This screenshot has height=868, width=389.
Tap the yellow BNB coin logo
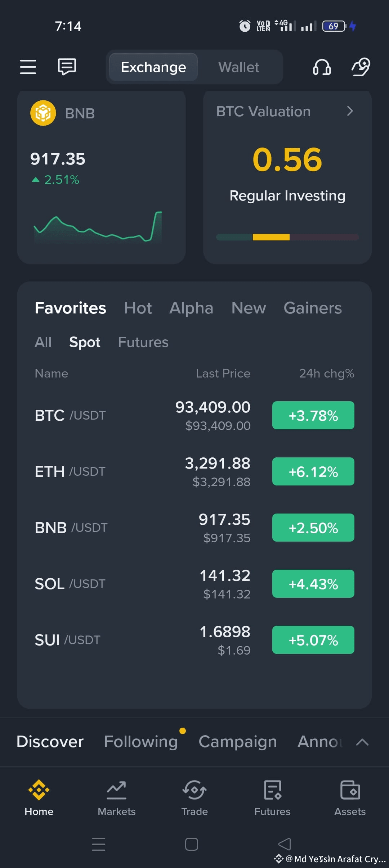point(43,113)
